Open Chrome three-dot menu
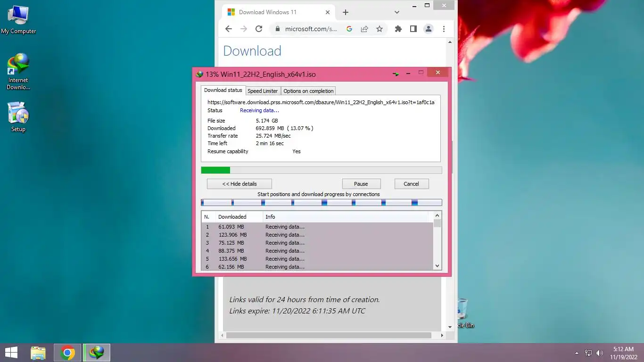The image size is (644, 362). click(444, 29)
